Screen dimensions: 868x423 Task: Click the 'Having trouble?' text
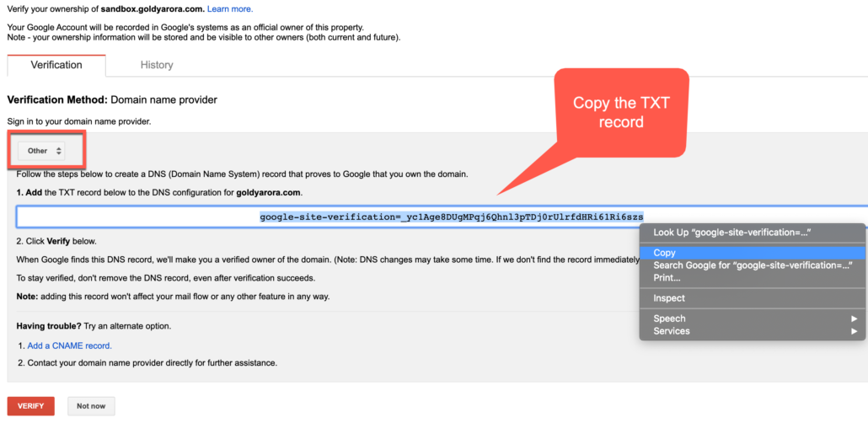(x=49, y=326)
